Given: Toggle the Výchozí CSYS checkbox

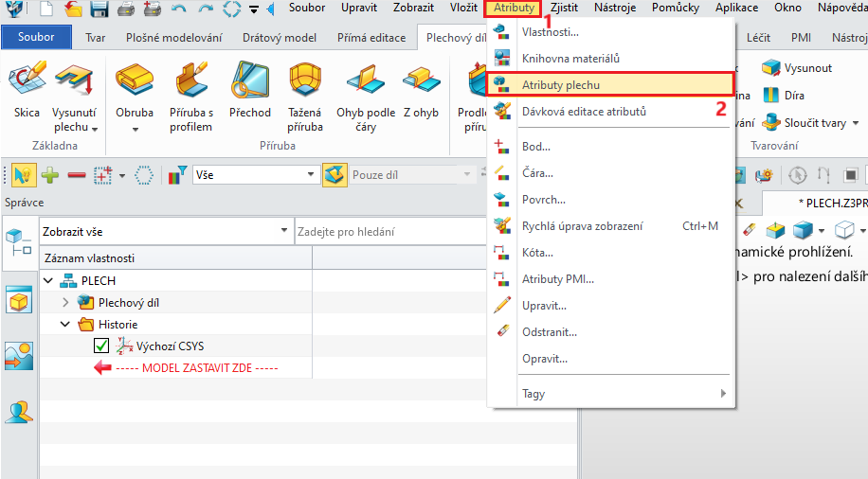Looking at the screenshot, I should 100,346.
